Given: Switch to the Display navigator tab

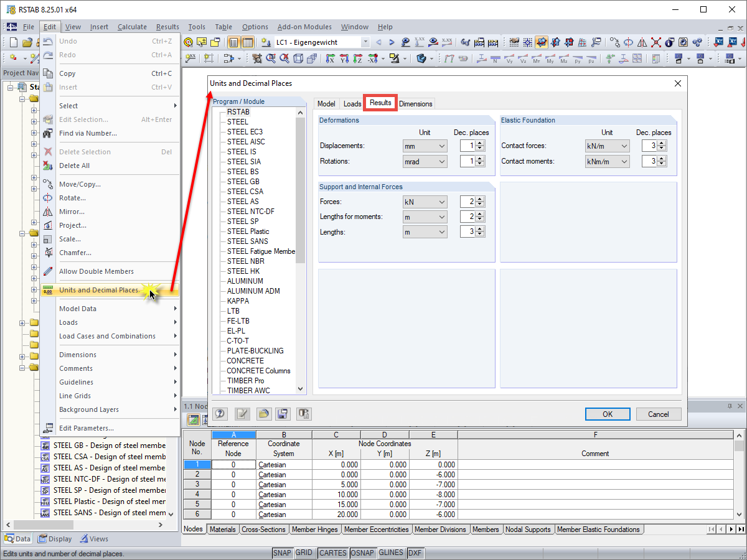Looking at the screenshot, I should 55,539.
